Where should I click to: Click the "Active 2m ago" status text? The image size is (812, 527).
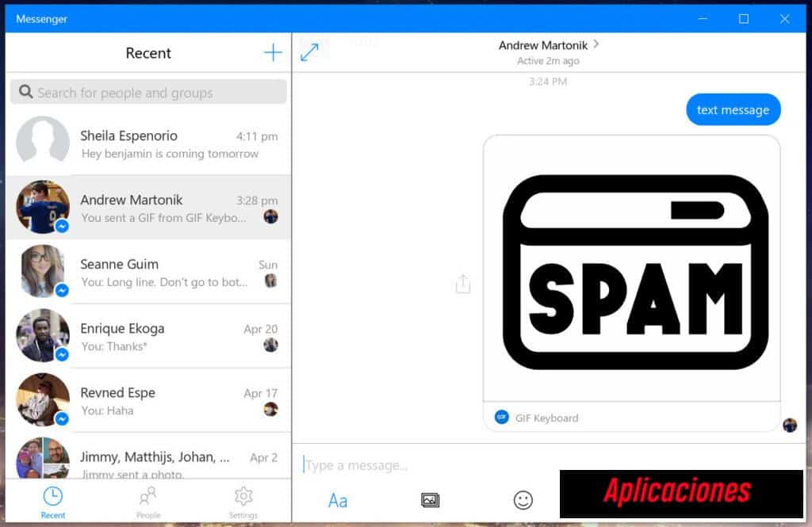pyautogui.click(x=548, y=60)
